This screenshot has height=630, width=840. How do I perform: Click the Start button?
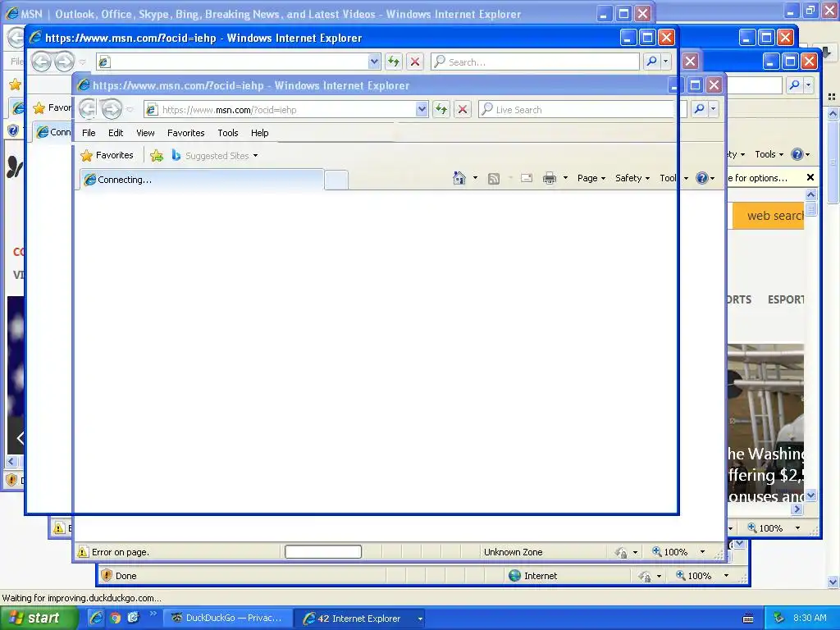(38, 619)
